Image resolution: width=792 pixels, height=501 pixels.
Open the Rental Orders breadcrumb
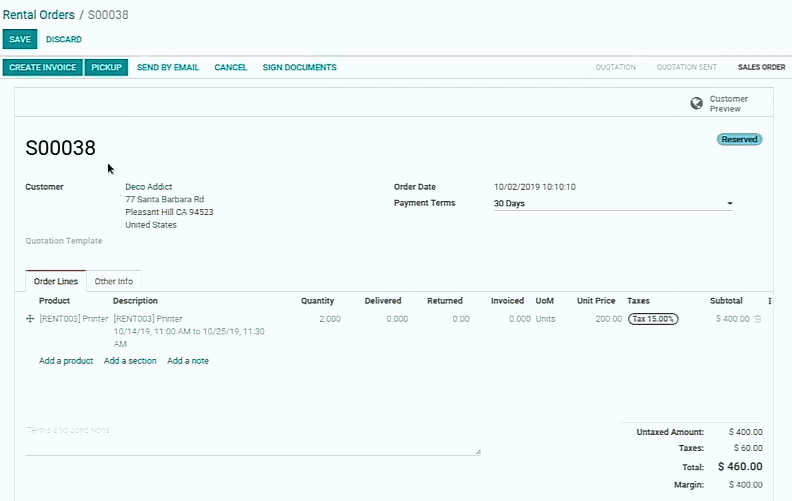[38, 15]
